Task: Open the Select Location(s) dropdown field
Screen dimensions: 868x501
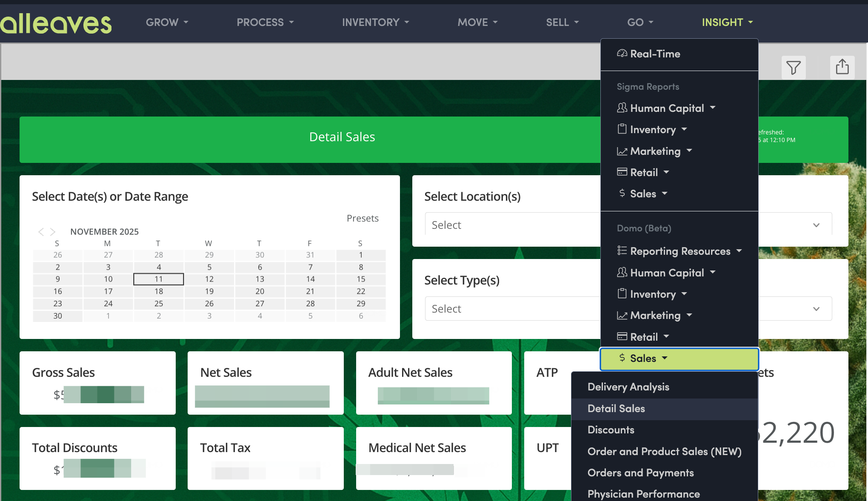Action: click(x=628, y=225)
